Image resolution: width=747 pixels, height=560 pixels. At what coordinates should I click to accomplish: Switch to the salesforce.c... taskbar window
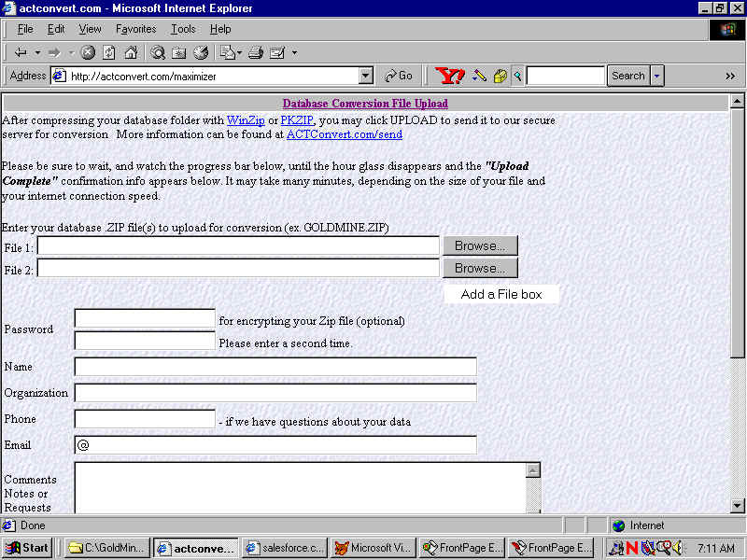point(286,548)
